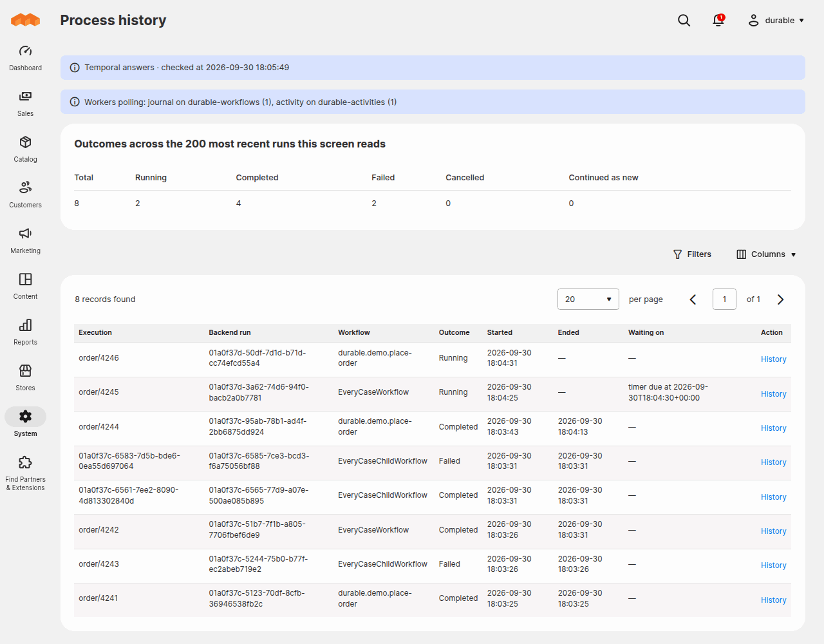Go to the next page

[780, 299]
